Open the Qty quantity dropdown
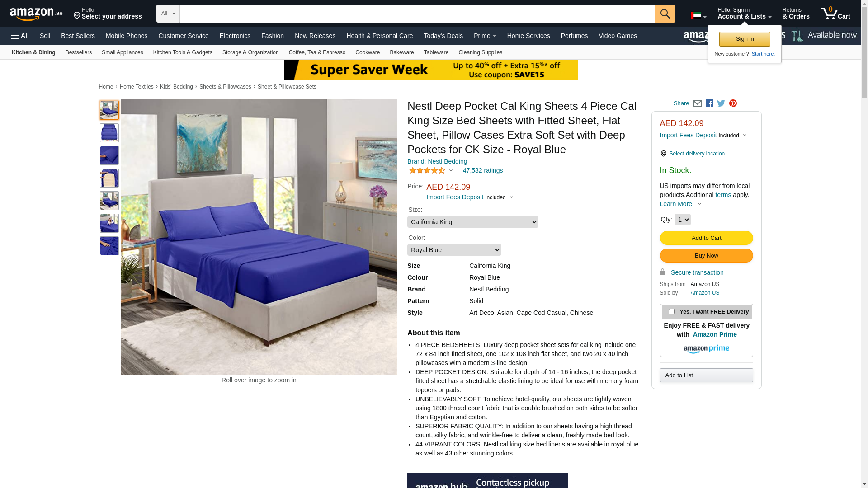 pyautogui.click(x=682, y=220)
